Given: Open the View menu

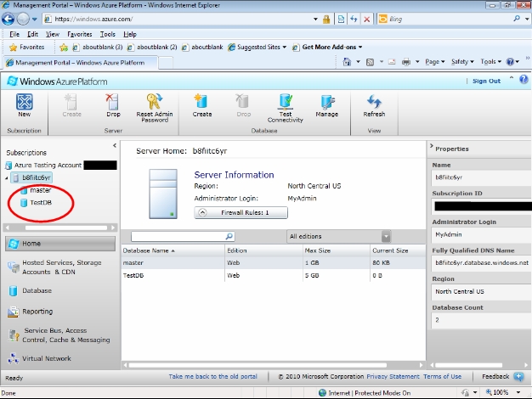Looking at the screenshot, I should pyautogui.click(x=52, y=34).
